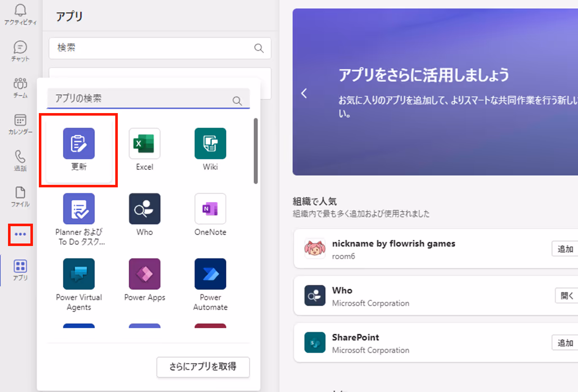Open the Power Automate app

click(x=210, y=274)
